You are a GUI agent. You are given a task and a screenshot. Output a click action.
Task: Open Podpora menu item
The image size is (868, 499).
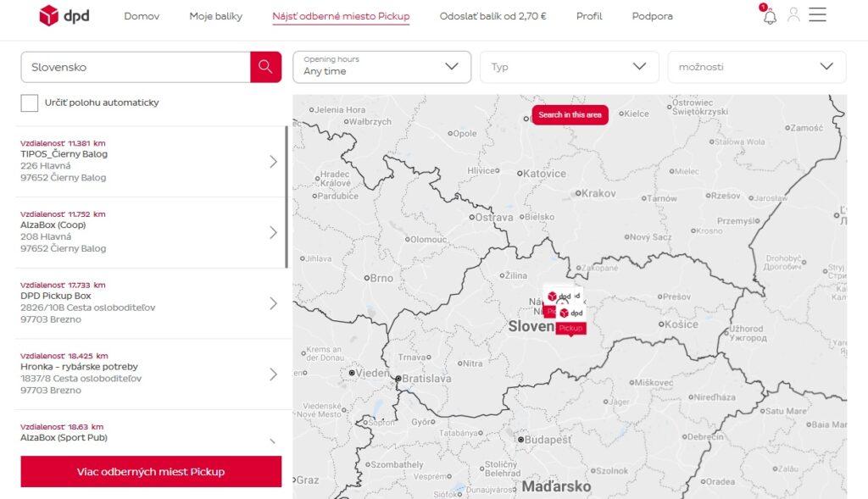652,16
